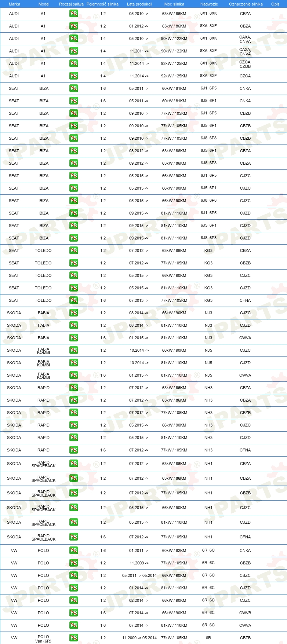Click petrol icon in SEAT TOLEDO CFNA row

tap(73, 300)
